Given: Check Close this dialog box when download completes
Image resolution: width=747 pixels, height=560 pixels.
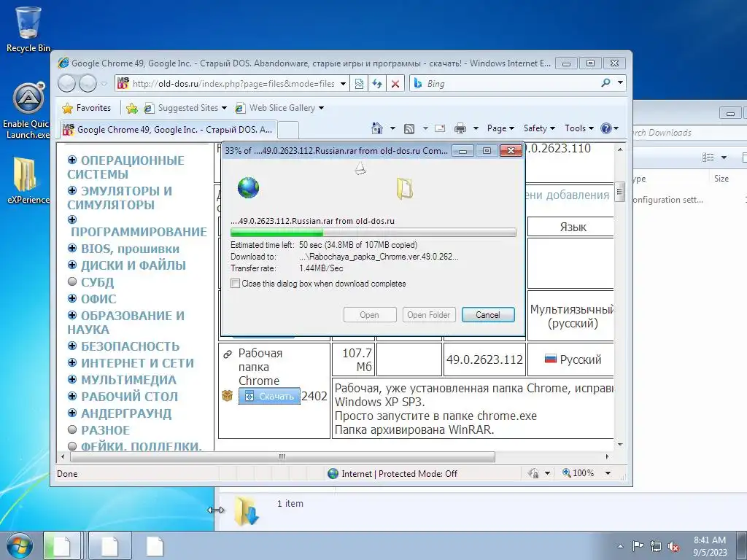Looking at the screenshot, I should click(235, 284).
